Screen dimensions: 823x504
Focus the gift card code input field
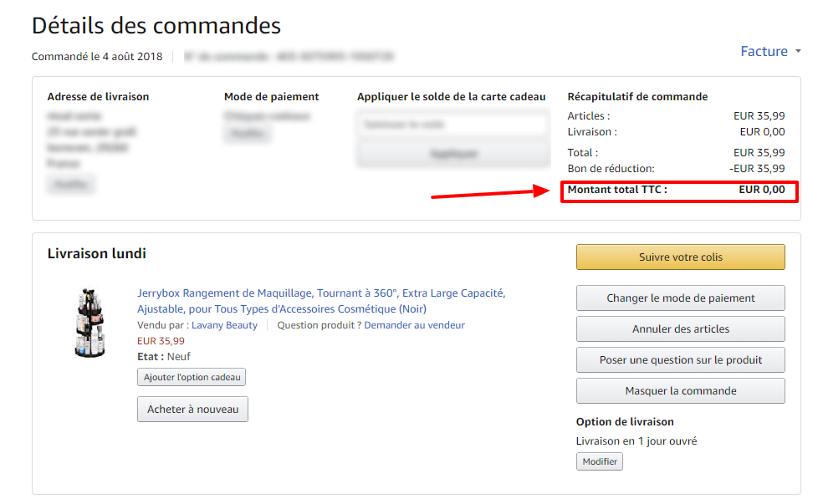452,125
